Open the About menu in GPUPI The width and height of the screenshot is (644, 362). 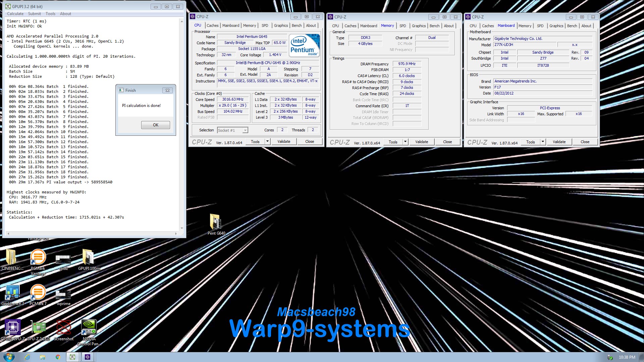click(x=65, y=14)
